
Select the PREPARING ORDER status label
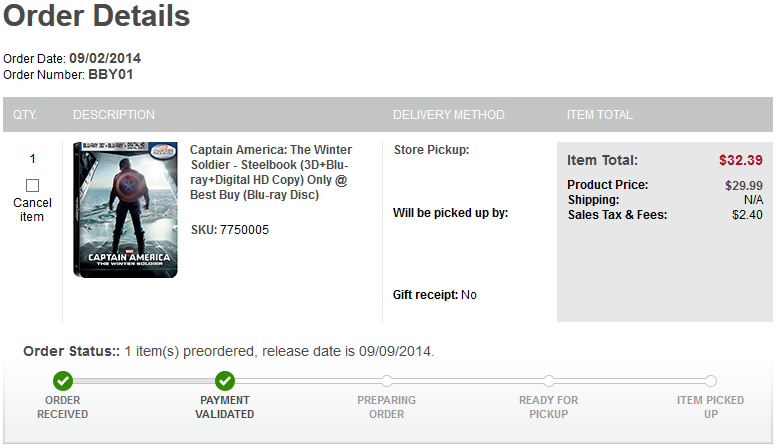[387, 407]
